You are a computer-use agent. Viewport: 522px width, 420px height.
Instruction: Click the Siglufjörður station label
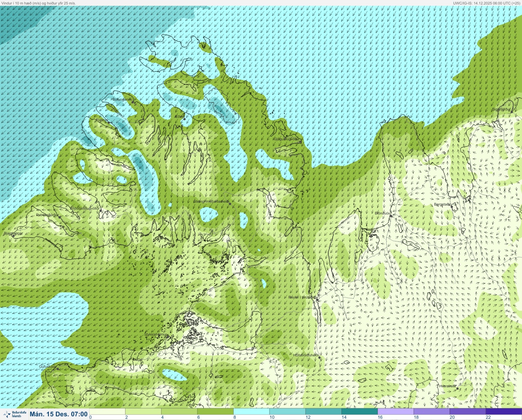(501, 109)
